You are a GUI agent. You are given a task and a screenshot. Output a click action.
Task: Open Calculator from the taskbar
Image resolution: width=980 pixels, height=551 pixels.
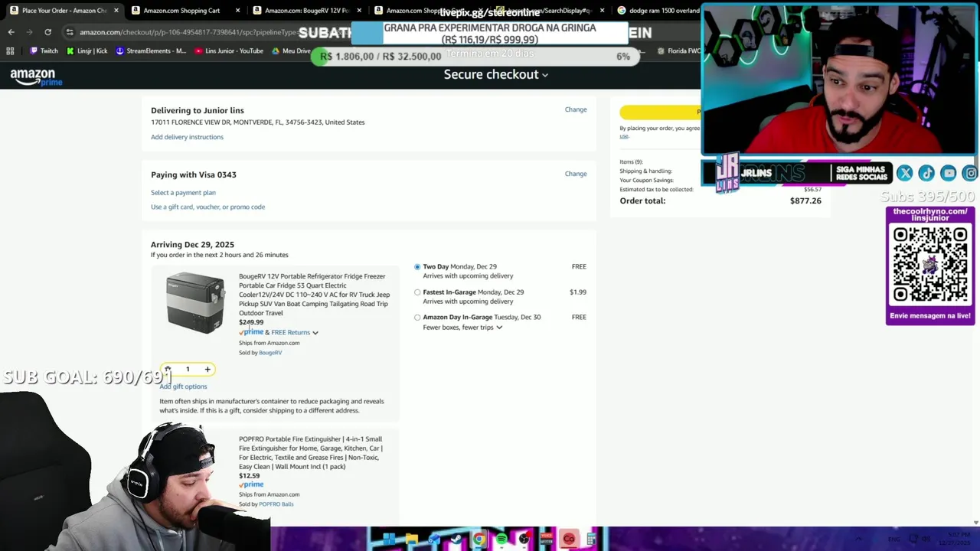[x=591, y=540]
